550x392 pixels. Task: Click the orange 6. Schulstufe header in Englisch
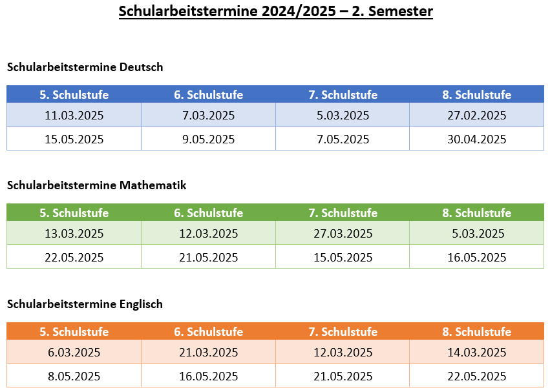pyautogui.click(x=208, y=332)
